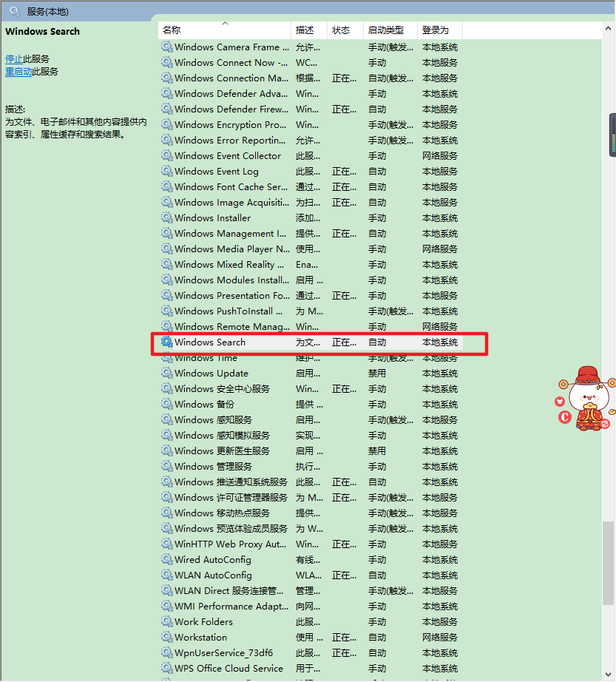Click the Workstation service gear icon
Image resolution: width=616 pixels, height=682 pixels.
(x=166, y=637)
